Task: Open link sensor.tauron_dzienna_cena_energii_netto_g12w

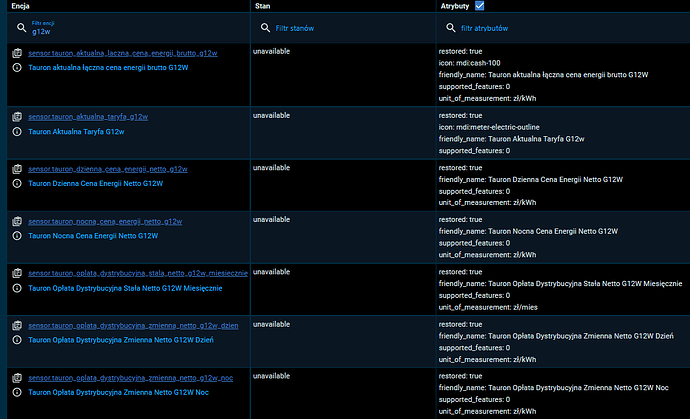Action: pos(108,169)
